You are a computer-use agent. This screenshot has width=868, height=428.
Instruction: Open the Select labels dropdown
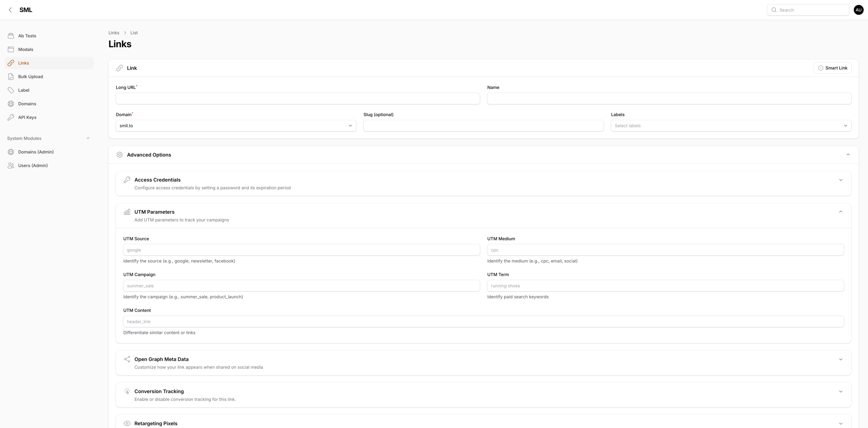[730, 126]
